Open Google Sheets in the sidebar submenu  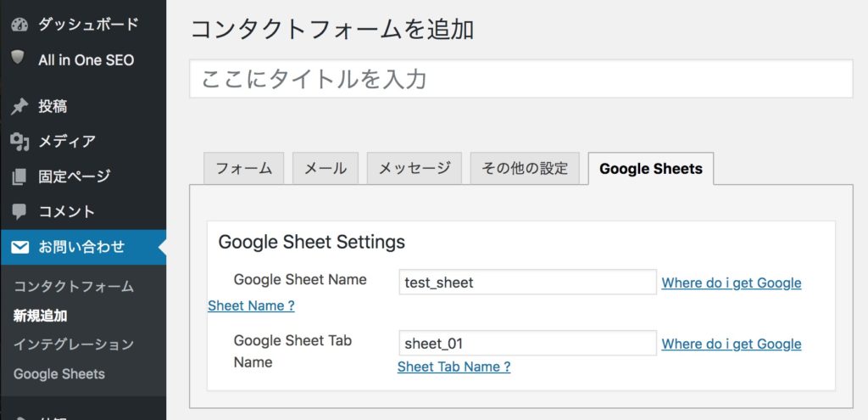[x=59, y=373]
